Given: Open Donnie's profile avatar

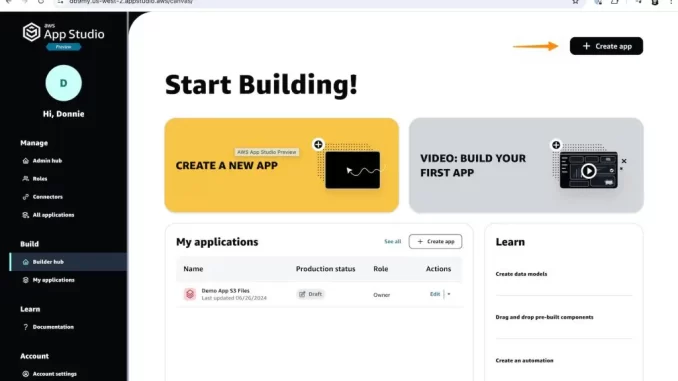Looking at the screenshot, I should [64, 83].
